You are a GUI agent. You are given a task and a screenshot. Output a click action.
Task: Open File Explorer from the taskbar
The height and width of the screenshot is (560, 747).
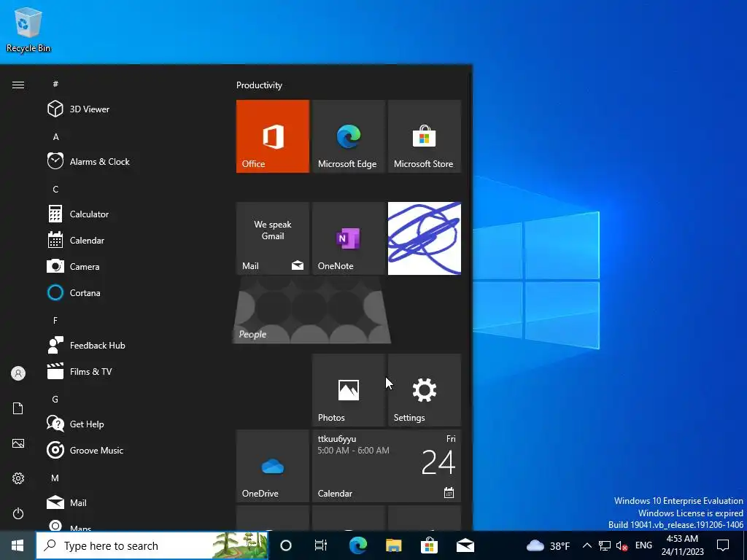tap(393, 545)
